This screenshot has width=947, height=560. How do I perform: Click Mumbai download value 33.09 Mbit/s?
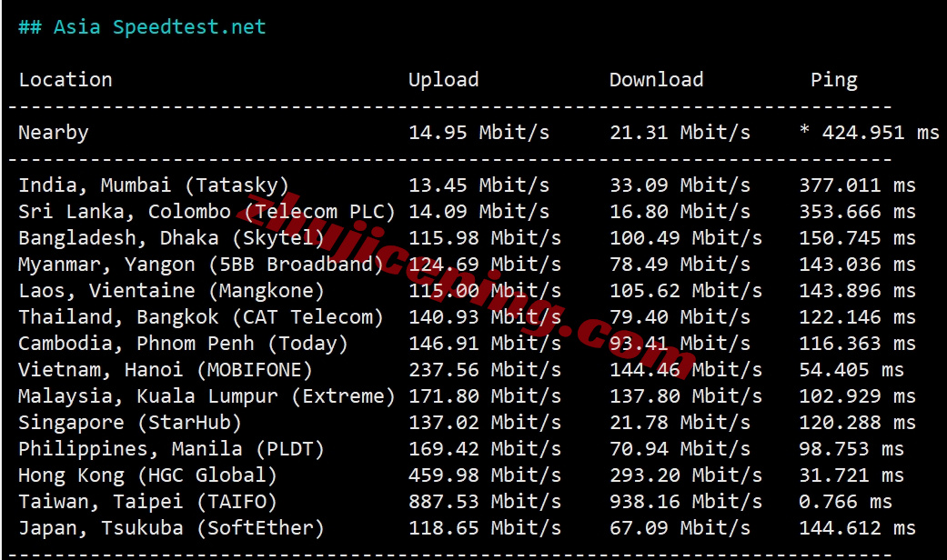[x=680, y=185]
